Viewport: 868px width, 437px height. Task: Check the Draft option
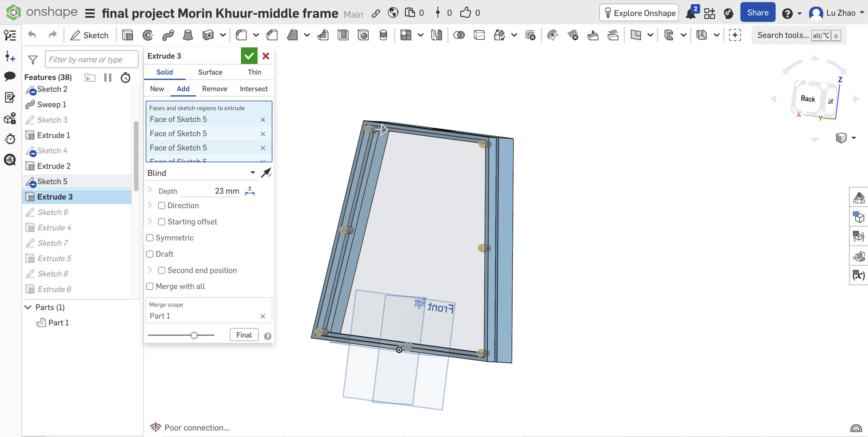coord(150,254)
